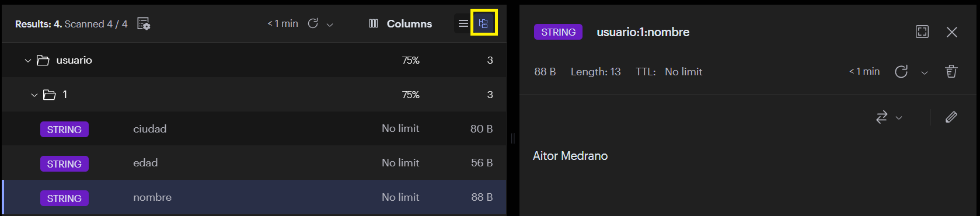Screen dimensions: 980x216
Task: Switch to list view of keys
Action: (463, 23)
